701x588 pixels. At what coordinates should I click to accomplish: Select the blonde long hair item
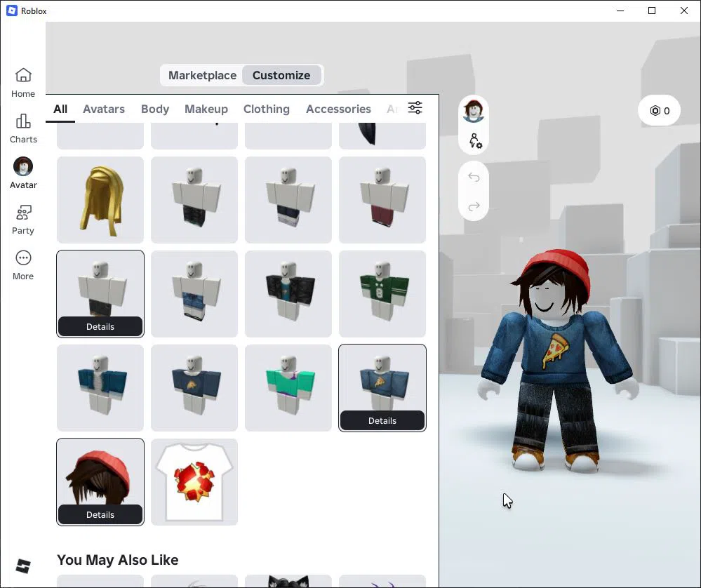100,200
